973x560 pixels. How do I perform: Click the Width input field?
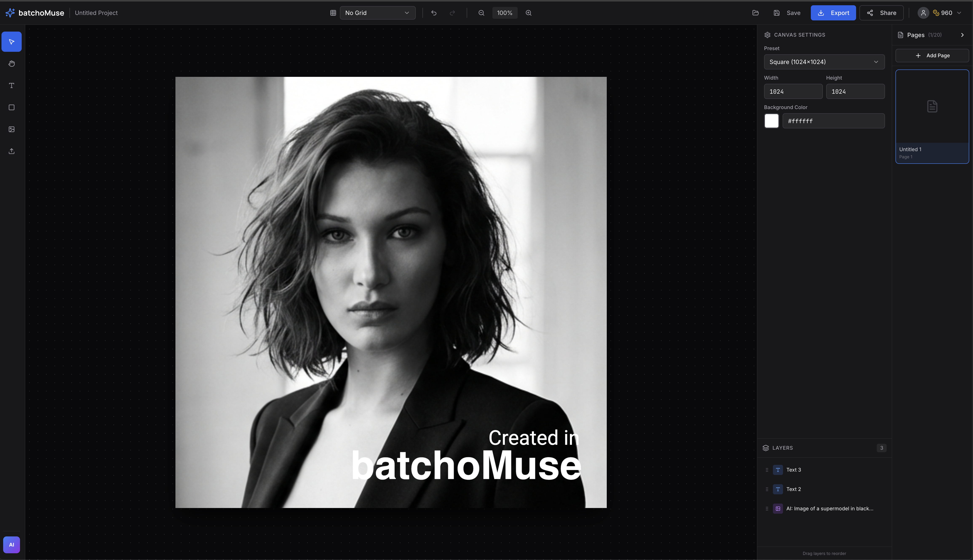pyautogui.click(x=793, y=92)
